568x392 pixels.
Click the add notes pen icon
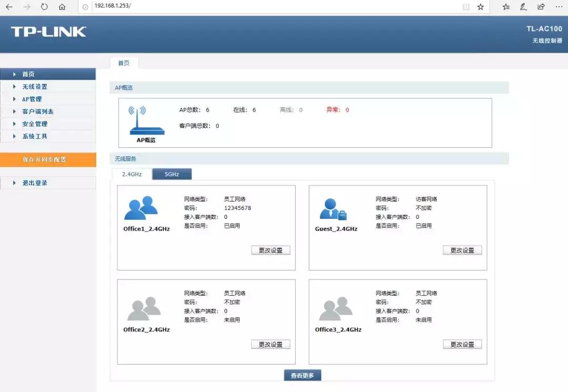(523, 7)
